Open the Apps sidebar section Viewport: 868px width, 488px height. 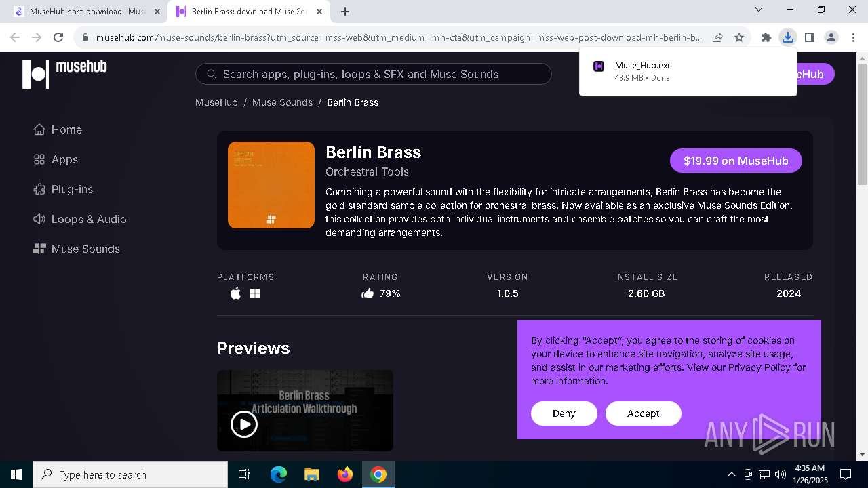point(56,159)
